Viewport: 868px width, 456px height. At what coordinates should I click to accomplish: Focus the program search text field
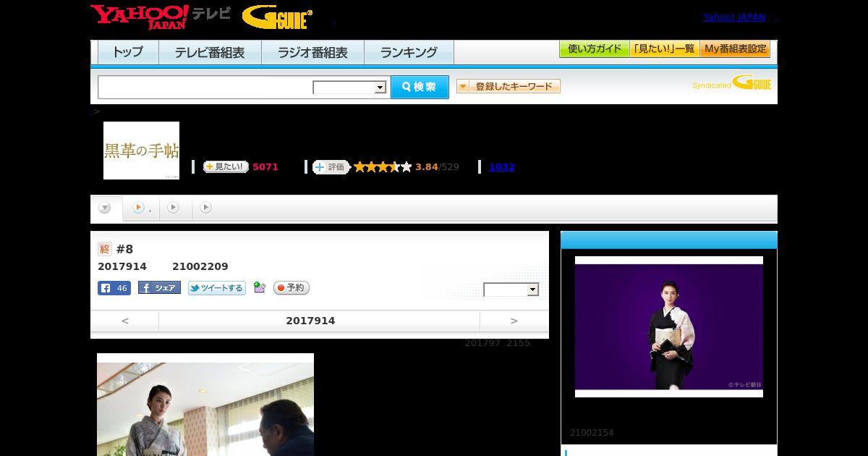coord(205,87)
